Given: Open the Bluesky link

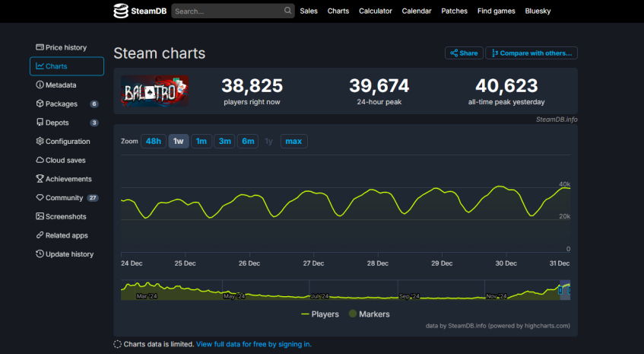Looking at the screenshot, I should [x=538, y=11].
